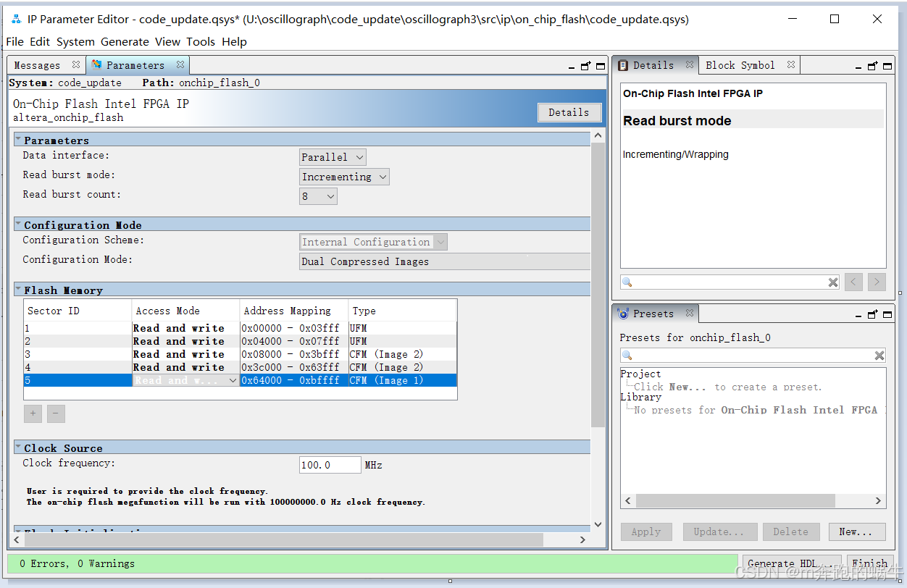This screenshot has width=907, height=588.
Task: Click the forward search arrow in Details panel
Action: 877,282
